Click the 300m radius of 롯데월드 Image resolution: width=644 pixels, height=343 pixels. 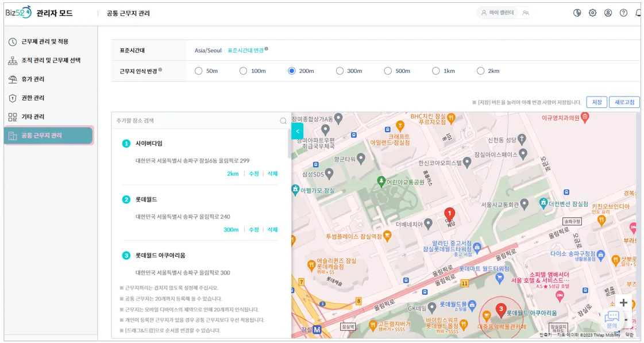(231, 230)
